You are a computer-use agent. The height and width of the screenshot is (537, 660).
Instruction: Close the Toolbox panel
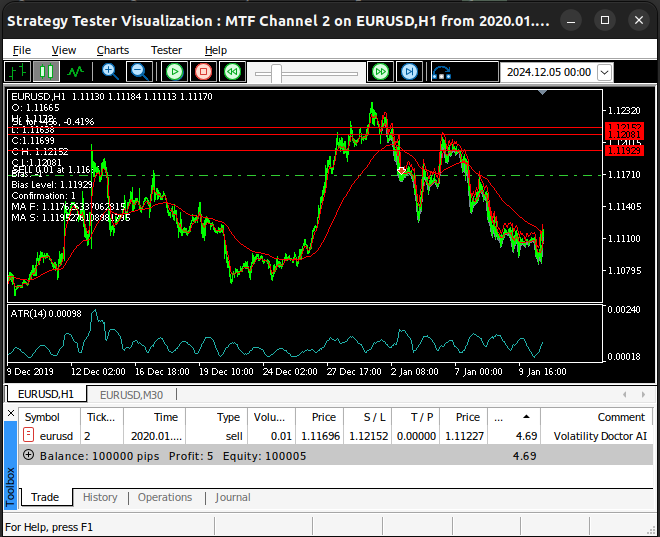11,413
